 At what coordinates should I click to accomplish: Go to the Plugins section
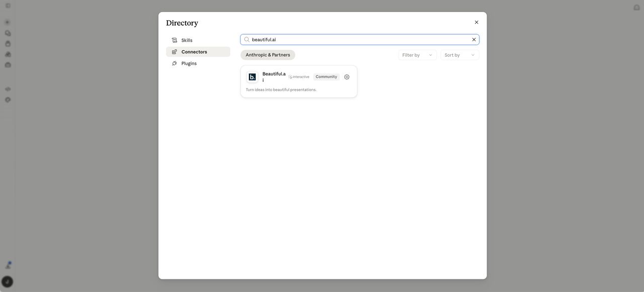[x=198, y=63]
